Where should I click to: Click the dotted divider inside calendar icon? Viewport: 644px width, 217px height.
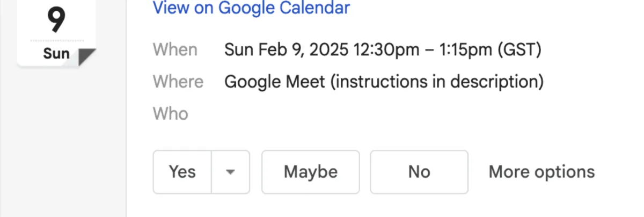(x=57, y=40)
